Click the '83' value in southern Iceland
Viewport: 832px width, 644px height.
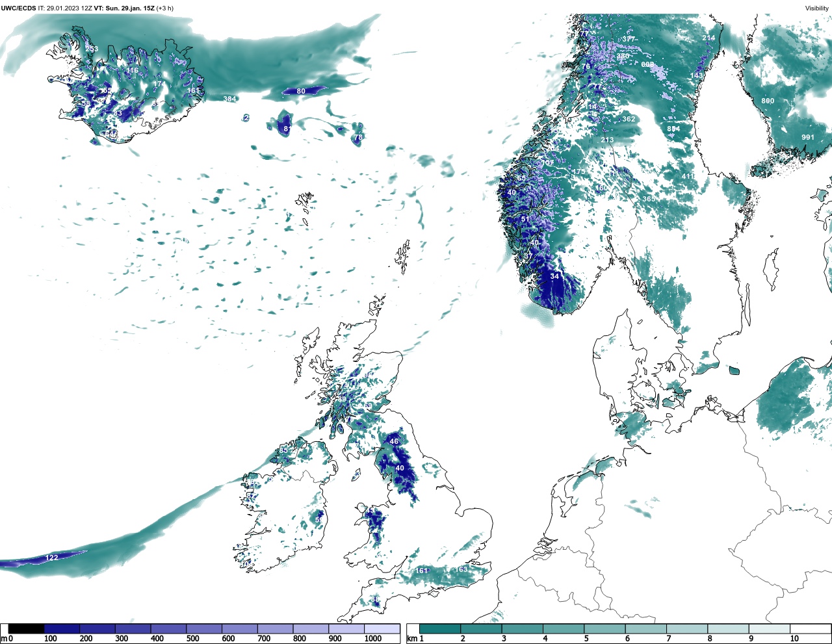118,113
